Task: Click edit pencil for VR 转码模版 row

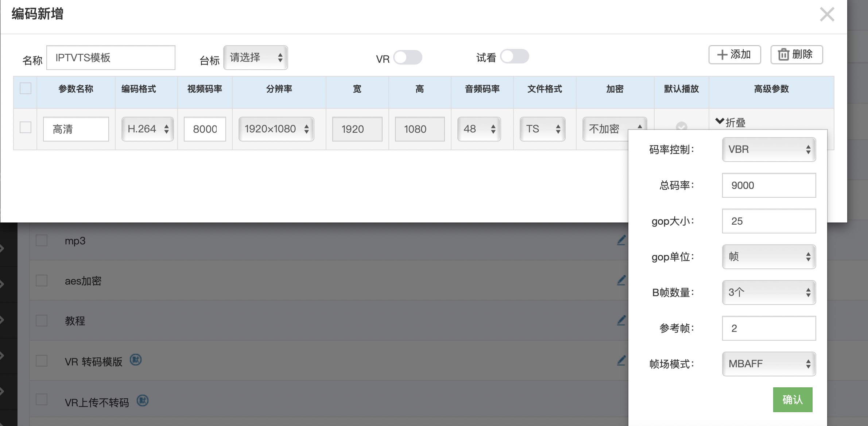Action: coord(621,361)
